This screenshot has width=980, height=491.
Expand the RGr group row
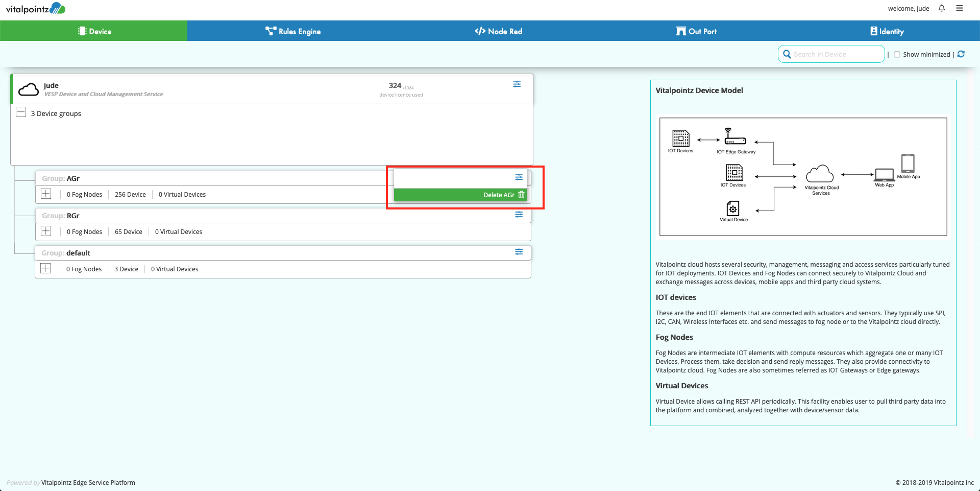coord(46,231)
